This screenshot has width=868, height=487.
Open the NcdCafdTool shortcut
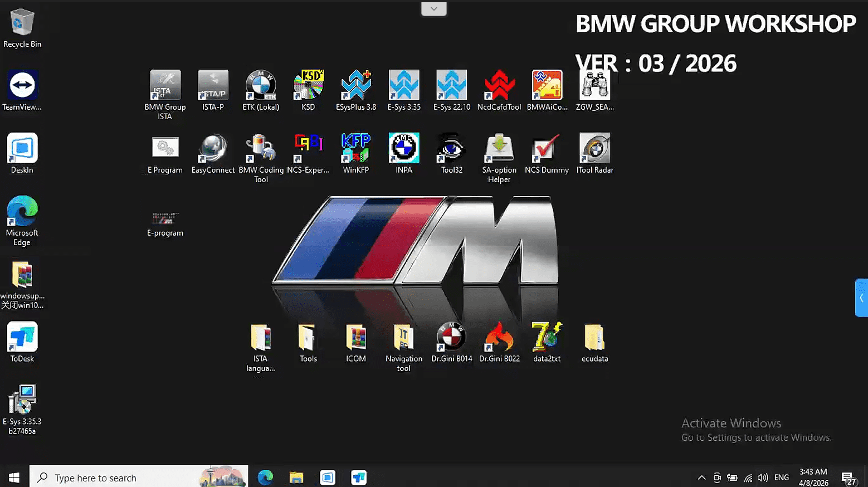[499, 85]
